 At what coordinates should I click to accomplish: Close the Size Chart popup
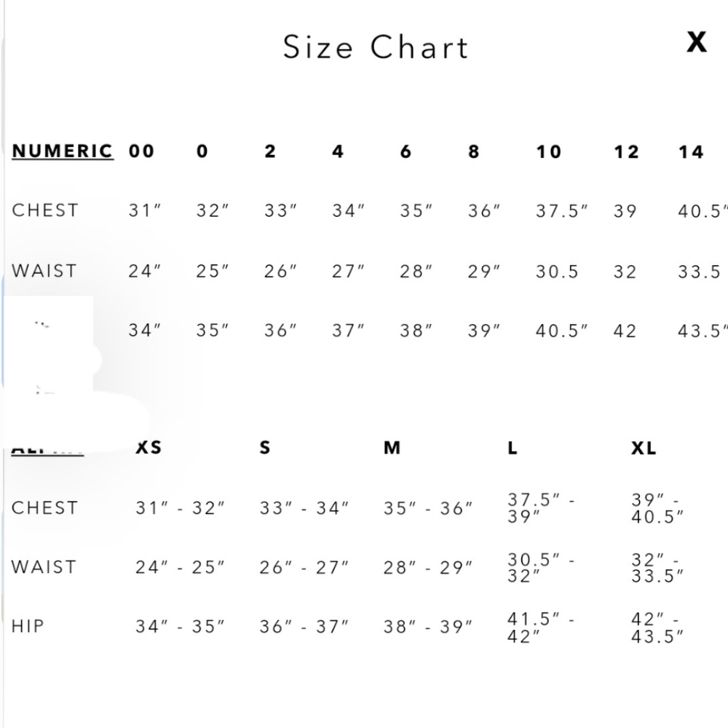(697, 41)
